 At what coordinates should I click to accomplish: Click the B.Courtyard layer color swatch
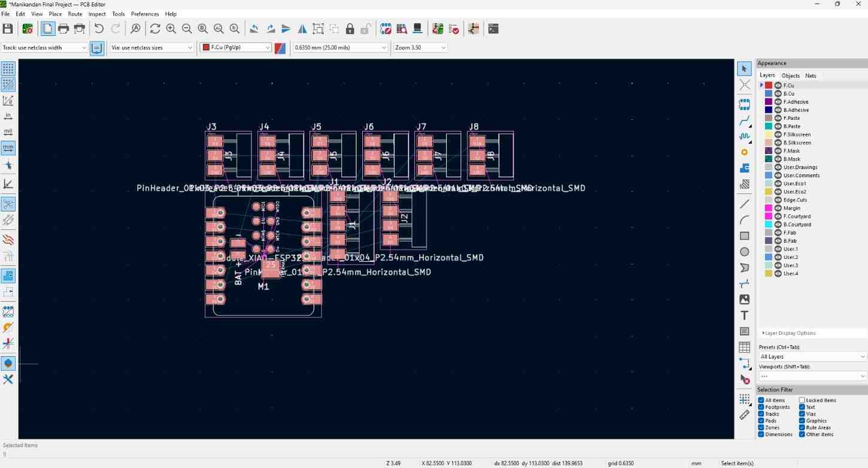pos(769,225)
